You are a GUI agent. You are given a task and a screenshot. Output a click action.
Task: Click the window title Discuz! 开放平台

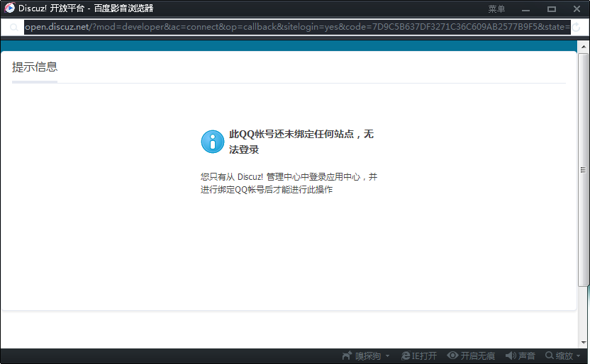51,8
